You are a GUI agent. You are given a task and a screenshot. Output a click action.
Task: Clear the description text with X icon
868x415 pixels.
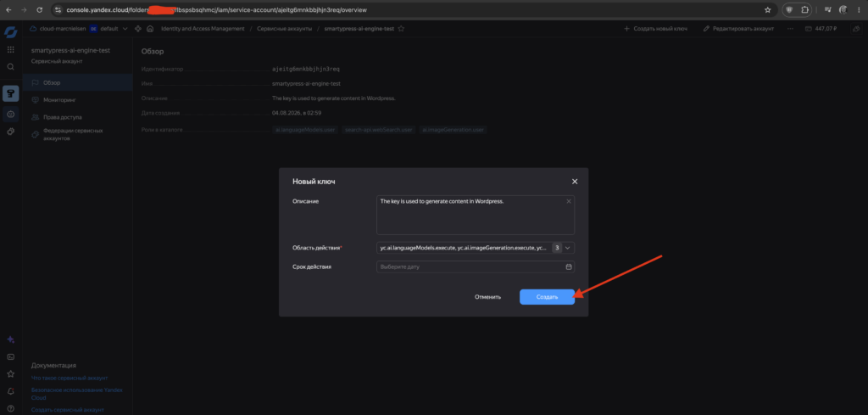click(569, 201)
